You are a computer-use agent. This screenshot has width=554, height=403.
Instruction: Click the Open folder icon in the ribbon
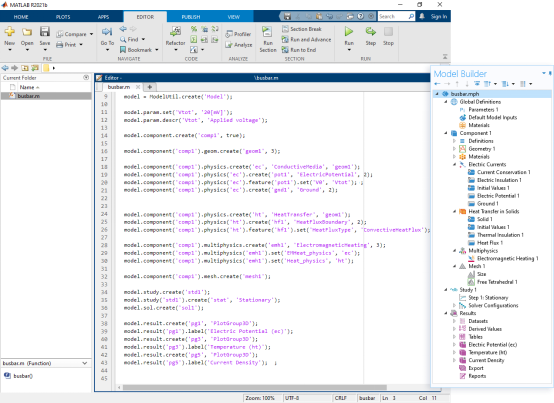(x=27, y=32)
